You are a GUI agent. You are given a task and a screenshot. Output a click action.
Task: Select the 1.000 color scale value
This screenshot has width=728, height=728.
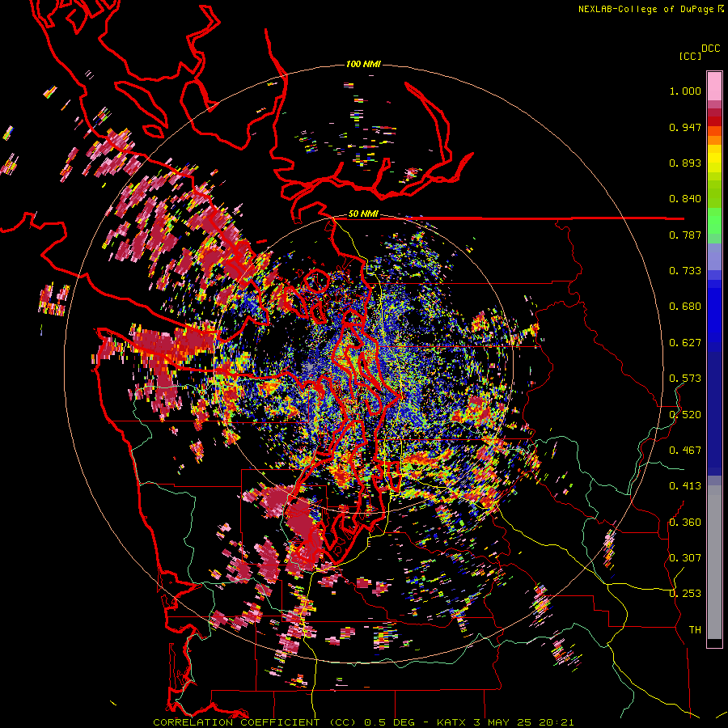685,91
